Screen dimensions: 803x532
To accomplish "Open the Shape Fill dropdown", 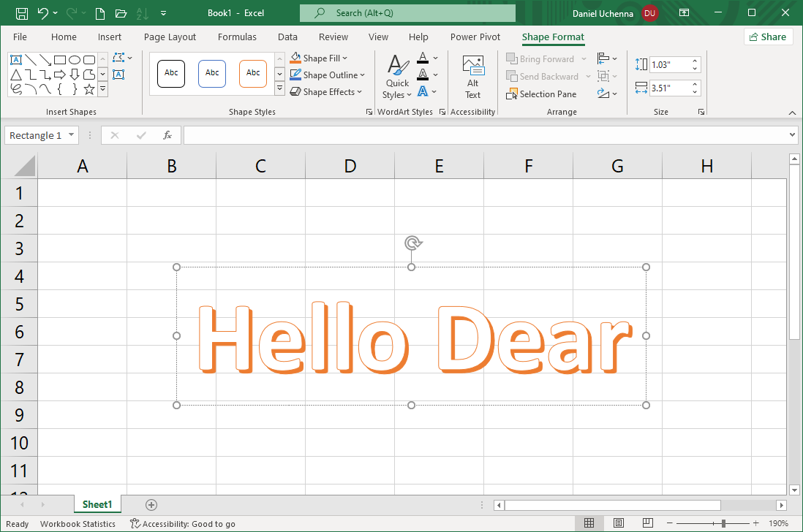I will (x=319, y=58).
